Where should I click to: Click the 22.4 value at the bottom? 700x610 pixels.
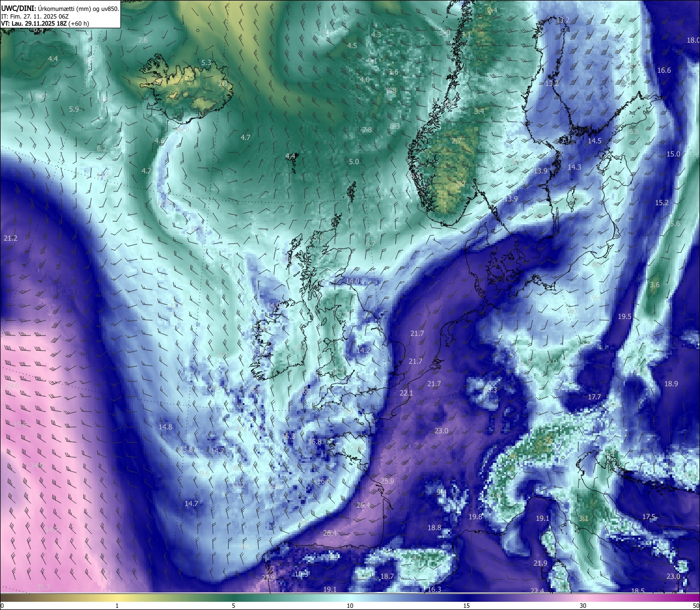coord(537,590)
